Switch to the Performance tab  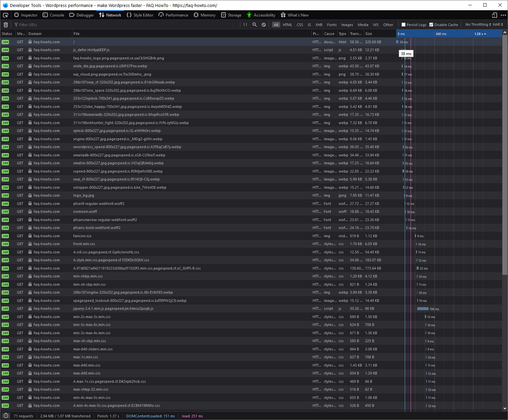pos(173,15)
